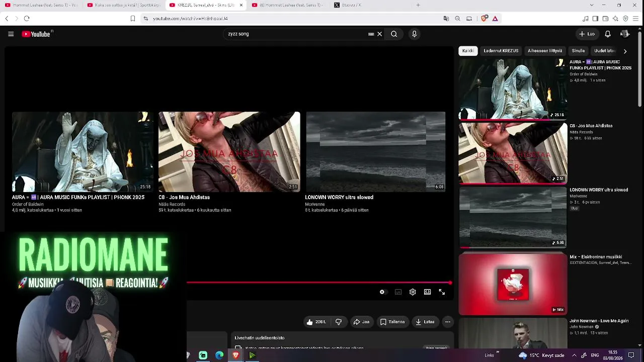The width and height of the screenshot is (644, 362).
Task: Open C8 Jos Mua Ahdistaa sidebar thumbnail
Action: click(x=513, y=153)
